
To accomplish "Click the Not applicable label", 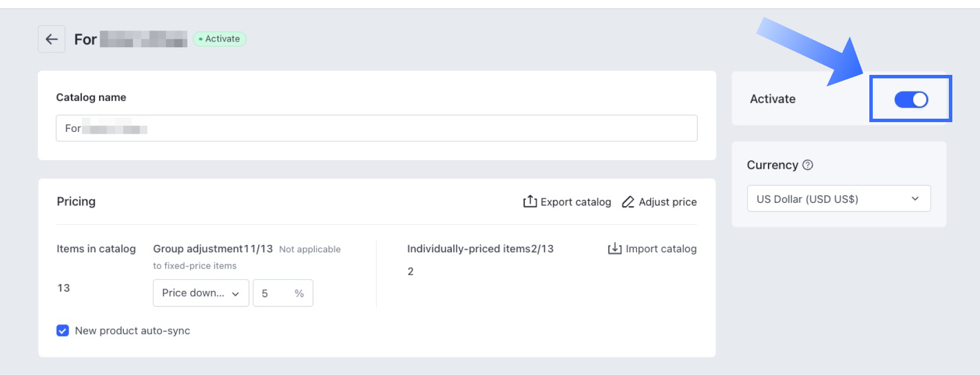I will 310,249.
